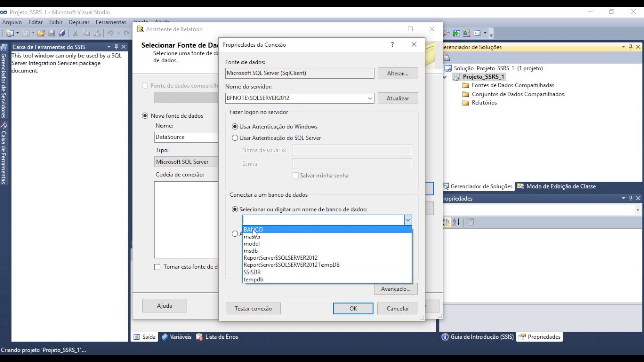This screenshot has height=362, width=644.
Task: Click the Alphabetical sort icon in Propriedades
Action: tap(456, 222)
